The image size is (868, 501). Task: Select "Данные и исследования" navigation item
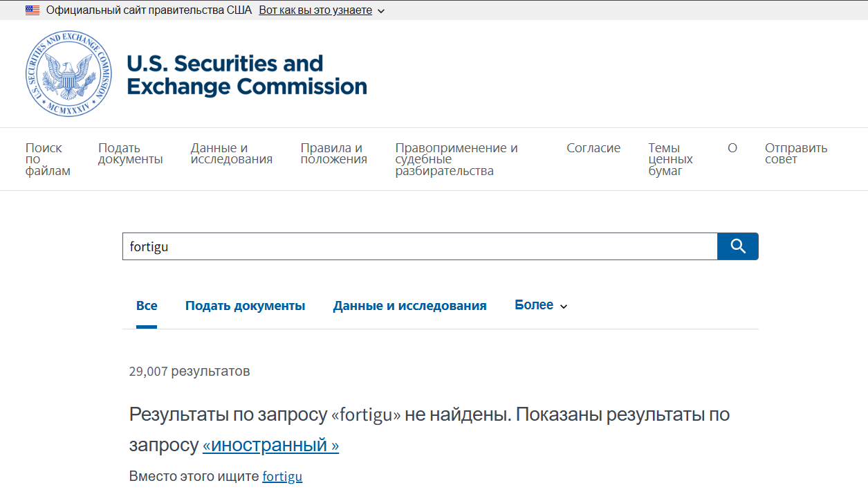[232, 154]
